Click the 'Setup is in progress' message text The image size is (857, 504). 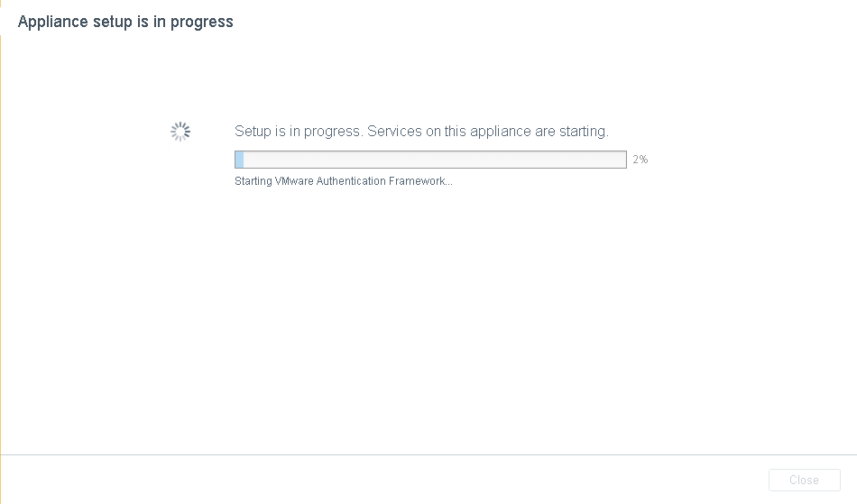[x=298, y=132]
